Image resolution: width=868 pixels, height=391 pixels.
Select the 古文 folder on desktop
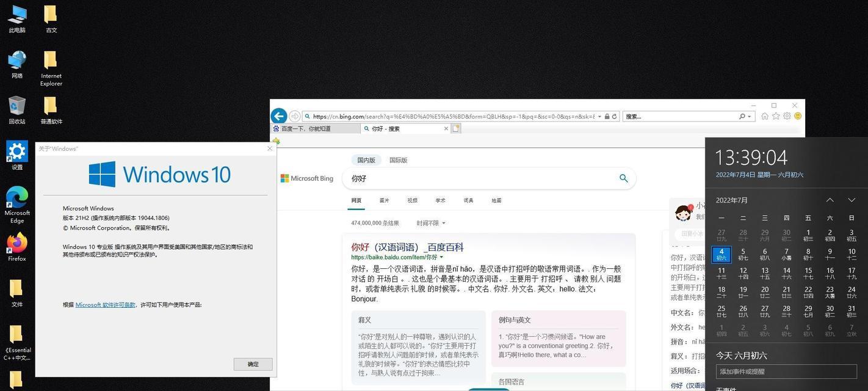tap(51, 19)
